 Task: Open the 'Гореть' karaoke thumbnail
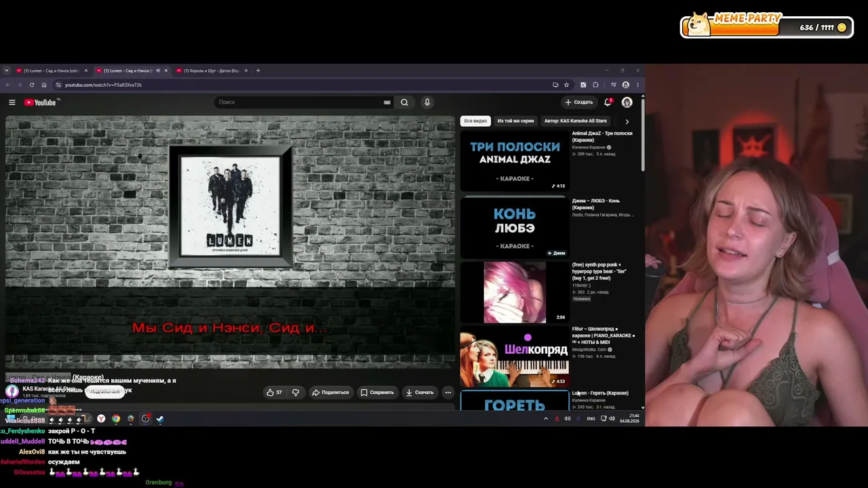pyautogui.click(x=515, y=401)
